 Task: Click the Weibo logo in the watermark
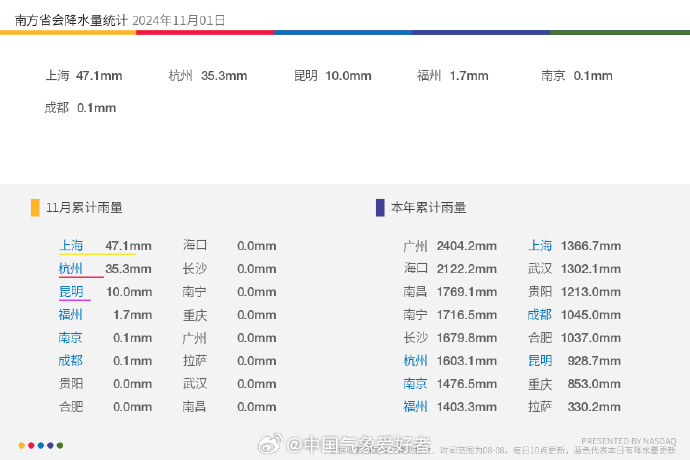click(271, 444)
